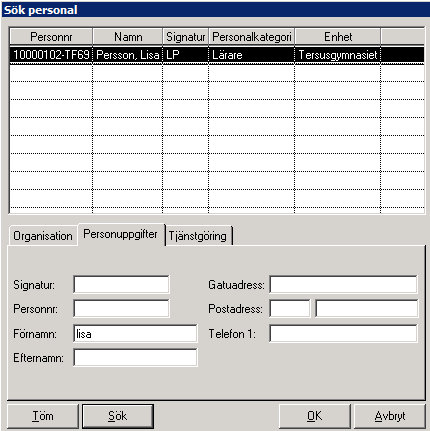
Task: Click the Personalkategori column header
Action: pos(252,37)
